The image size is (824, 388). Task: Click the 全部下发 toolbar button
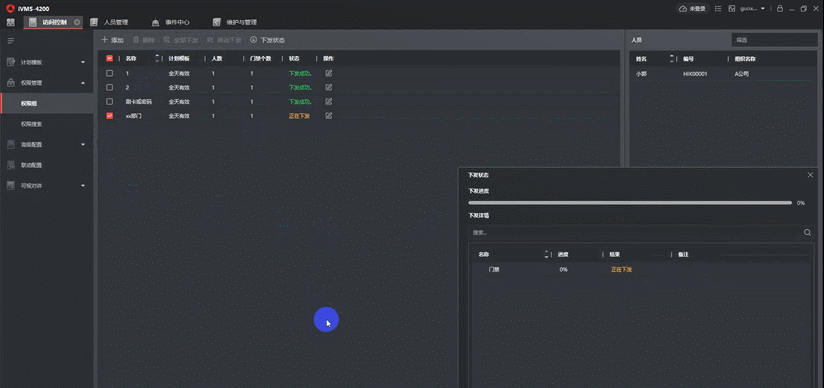[180, 40]
